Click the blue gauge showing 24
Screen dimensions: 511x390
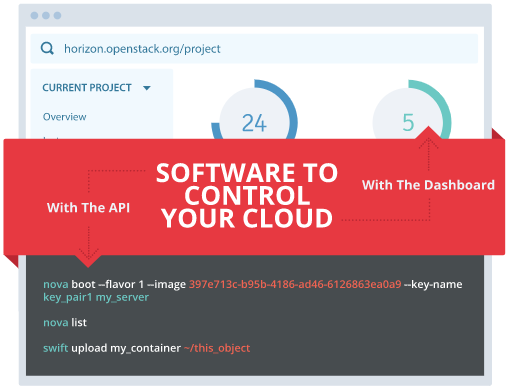tap(254, 110)
